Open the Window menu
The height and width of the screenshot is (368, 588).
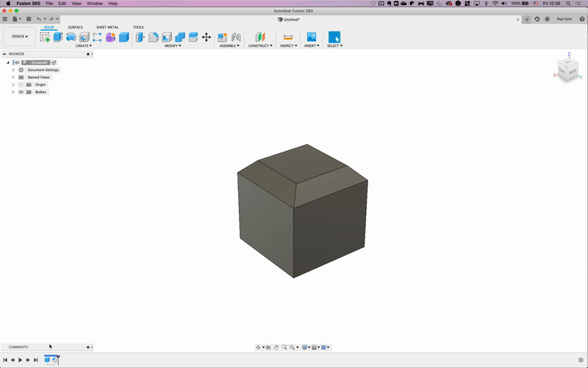[95, 4]
